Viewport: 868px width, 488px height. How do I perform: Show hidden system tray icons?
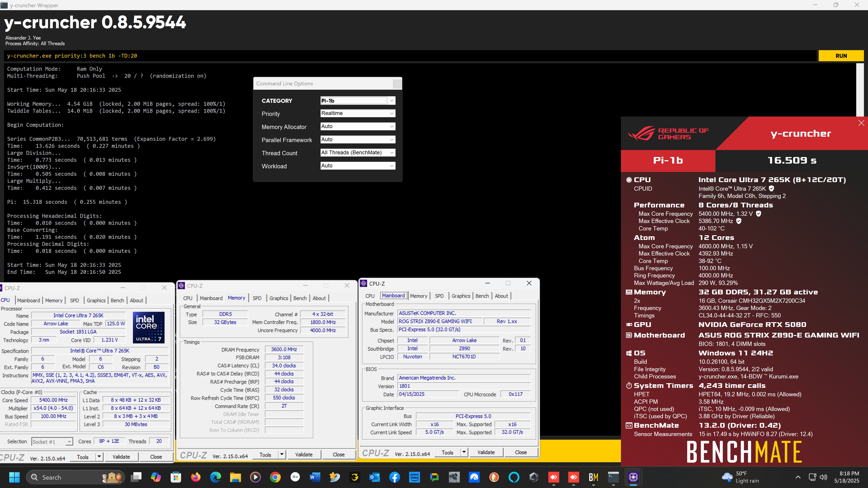point(797,477)
